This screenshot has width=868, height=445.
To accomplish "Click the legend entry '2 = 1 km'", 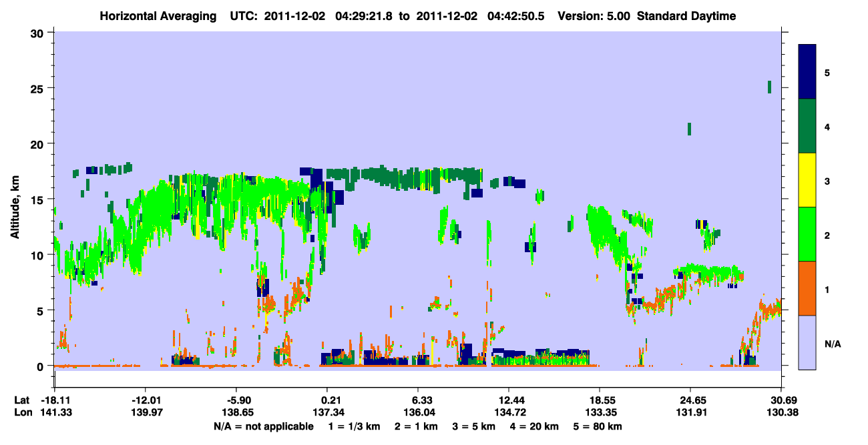I will pos(415,426).
